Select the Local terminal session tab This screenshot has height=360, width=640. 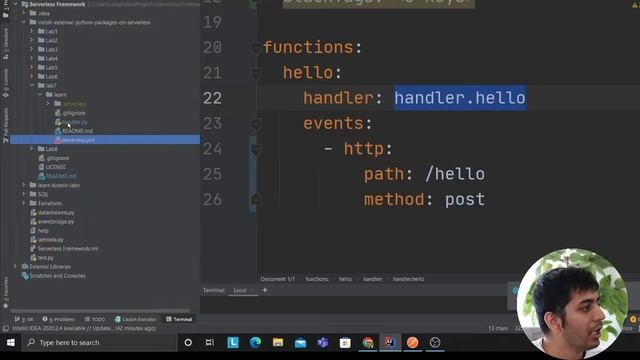(x=240, y=290)
